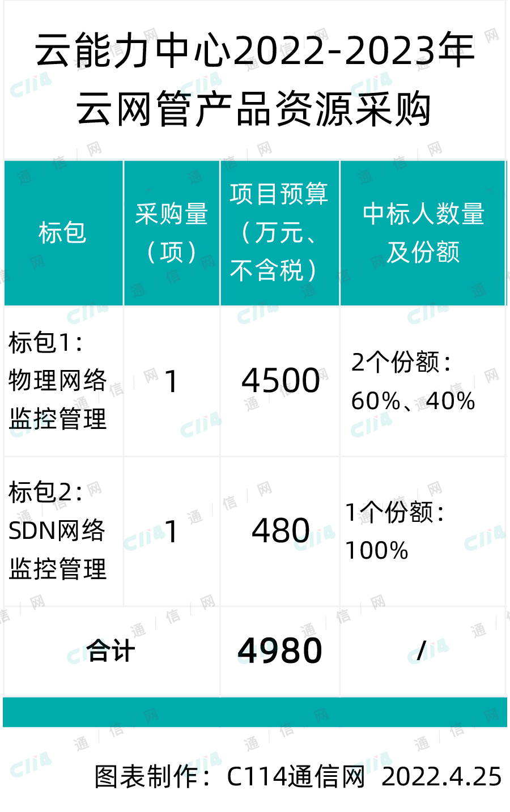Click the slash in the total row
Viewport: 510px width, 812px height.
point(421,651)
